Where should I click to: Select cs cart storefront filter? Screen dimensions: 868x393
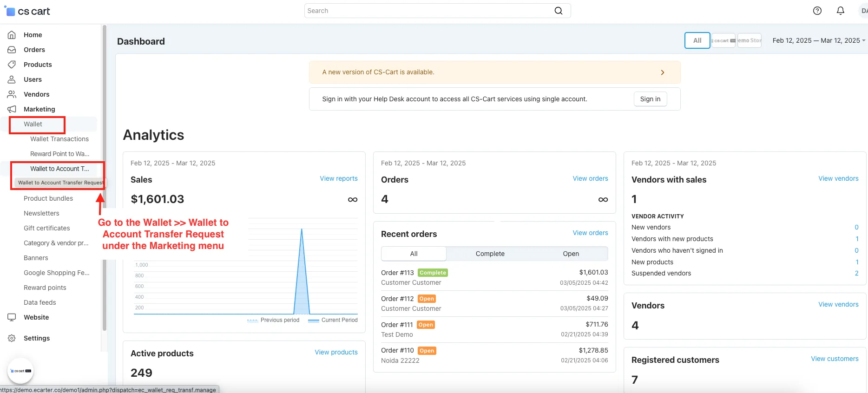(x=723, y=40)
